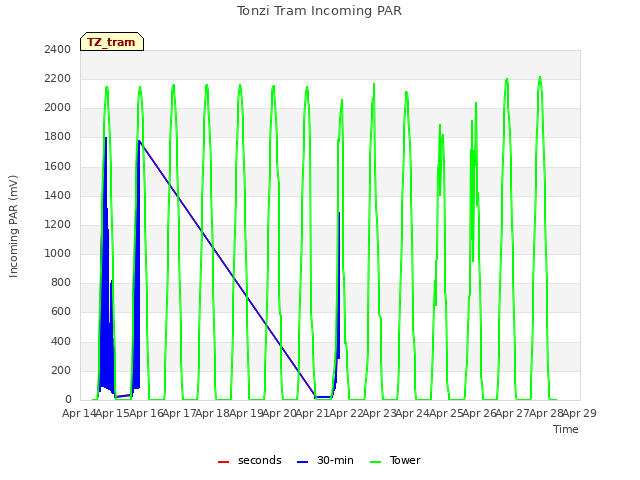Select the blue 30-min legend swatch
This screenshot has width=640, height=480.
pyautogui.click(x=302, y=462)
